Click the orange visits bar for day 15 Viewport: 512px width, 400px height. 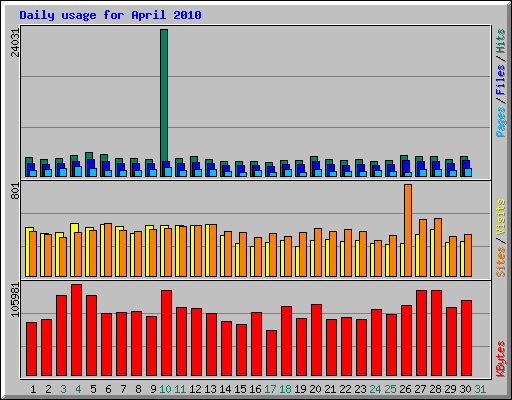pyautogui.click(x=243, y=254)
